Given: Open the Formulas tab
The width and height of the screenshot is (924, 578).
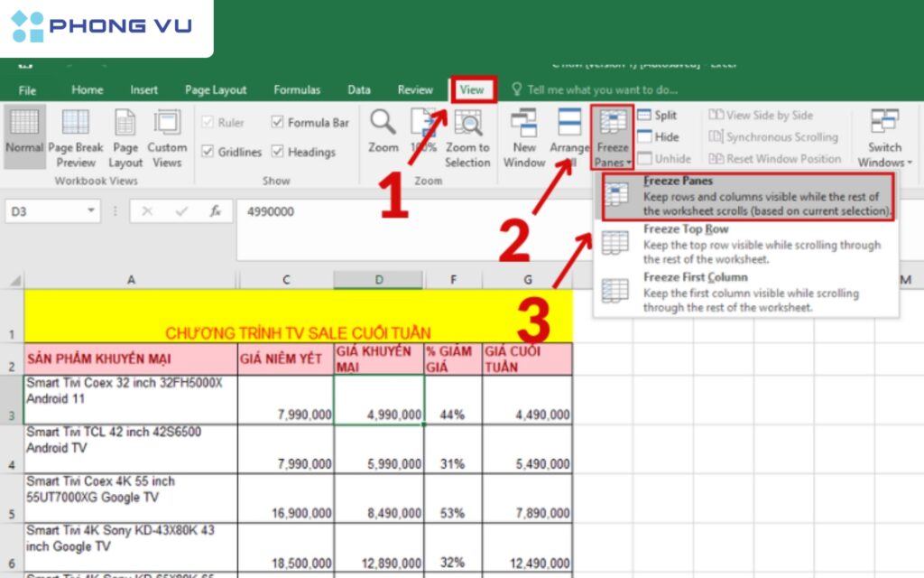Looking at the screenshot, I should [297, 89].
